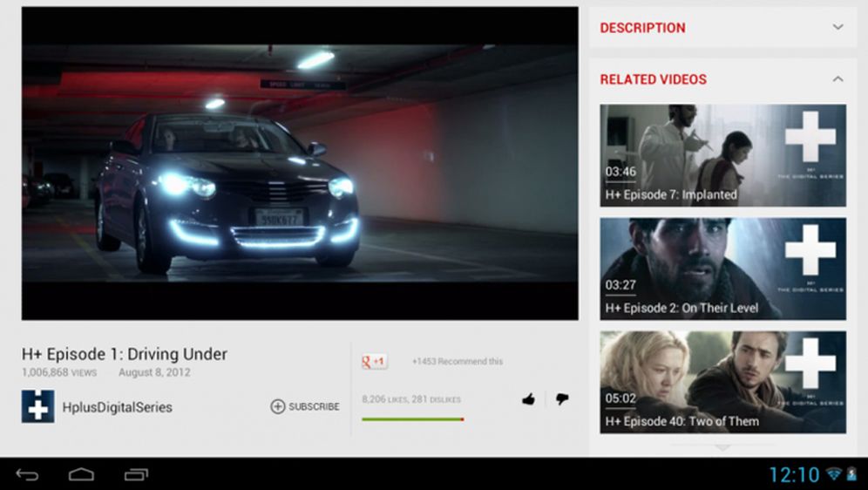Tap the Wi-Fi status icon
Screen dimensions: 868x490
[834, 474]
